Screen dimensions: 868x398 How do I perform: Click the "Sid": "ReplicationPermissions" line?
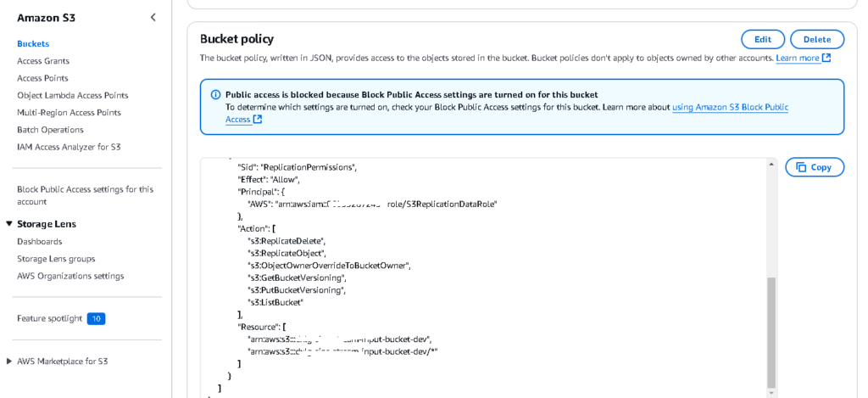[x=298, y=167]
